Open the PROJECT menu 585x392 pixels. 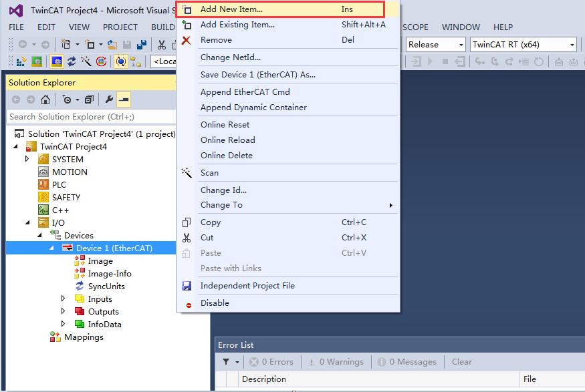click(120, 27)
